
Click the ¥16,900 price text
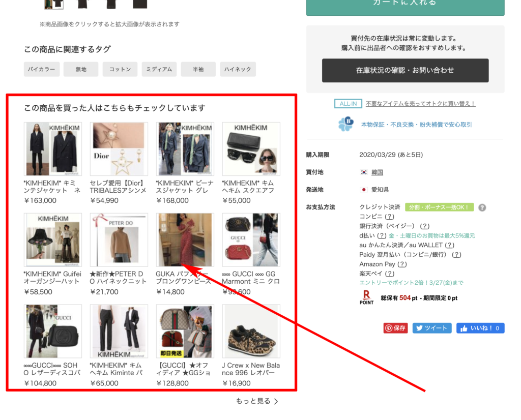pyautogui.click(x=236, y=383)
